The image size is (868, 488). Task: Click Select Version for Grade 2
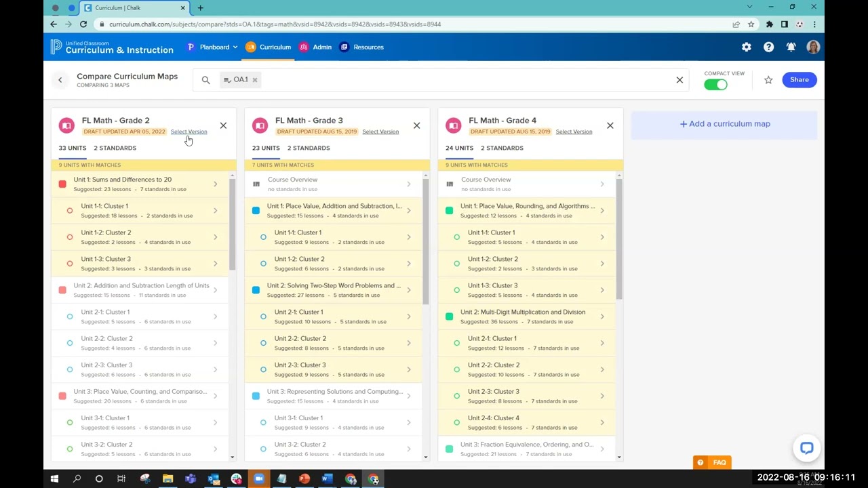coord(189,131)
